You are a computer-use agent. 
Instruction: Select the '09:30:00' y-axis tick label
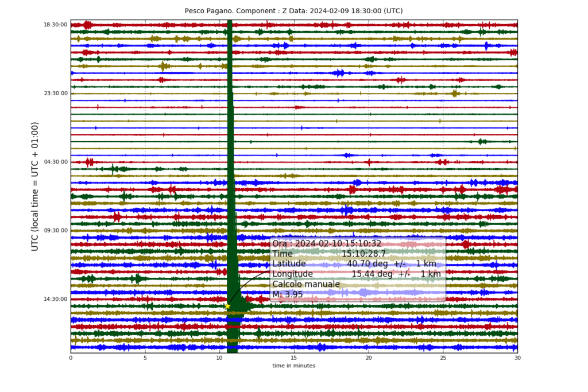pyautogui.click(x=56, y=231)
